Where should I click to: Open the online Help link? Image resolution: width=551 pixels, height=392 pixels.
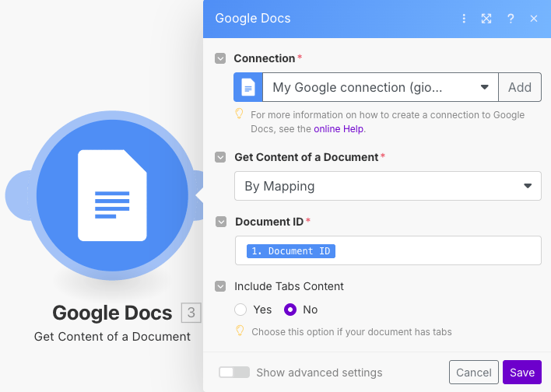(339, 129)
